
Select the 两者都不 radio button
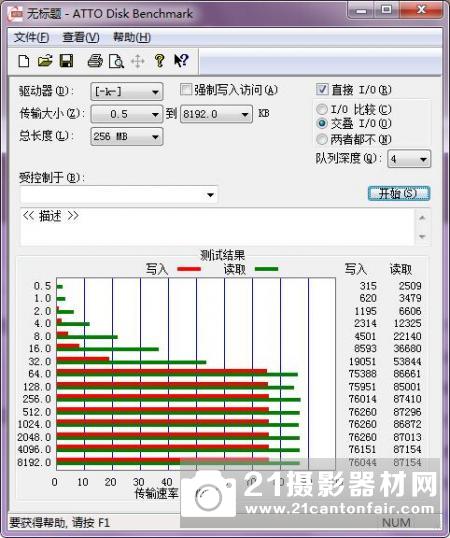322,139
